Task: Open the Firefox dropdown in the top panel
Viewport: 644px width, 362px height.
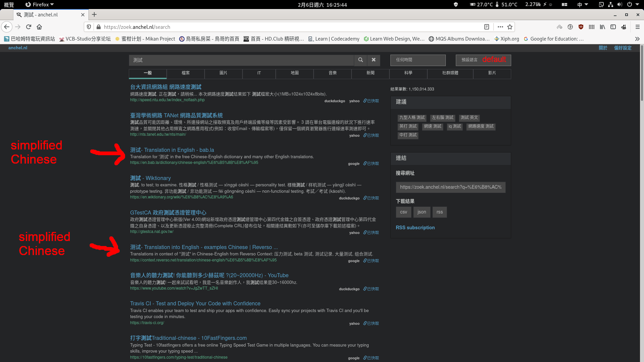Action: [39, 4]
